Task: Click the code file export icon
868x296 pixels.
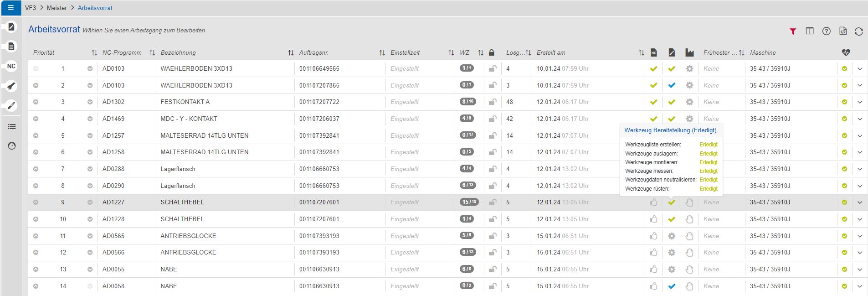Action: coord(843,31)
